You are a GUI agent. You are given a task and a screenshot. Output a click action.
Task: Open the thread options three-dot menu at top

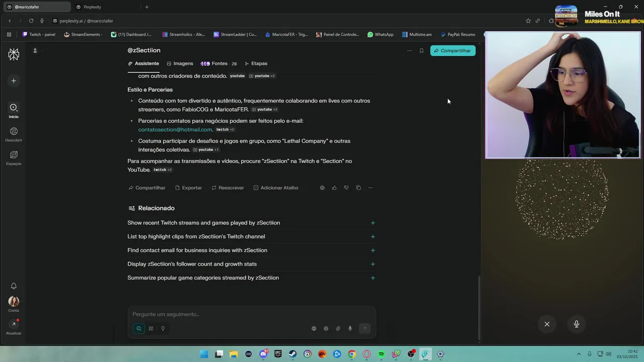409,51
